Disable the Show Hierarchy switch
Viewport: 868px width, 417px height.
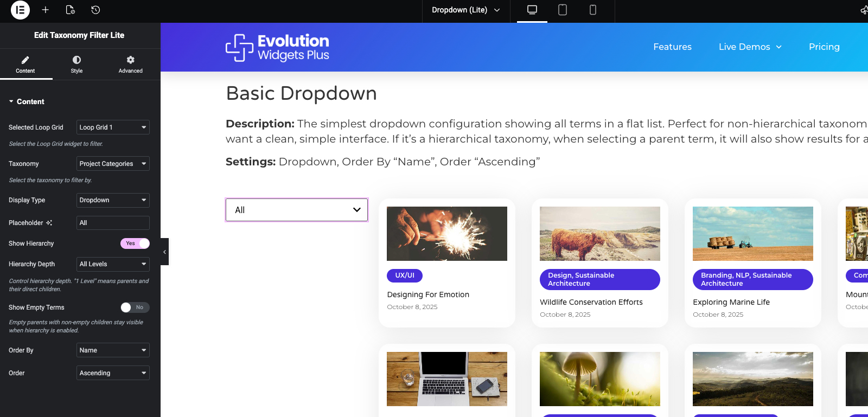[135, 243]
